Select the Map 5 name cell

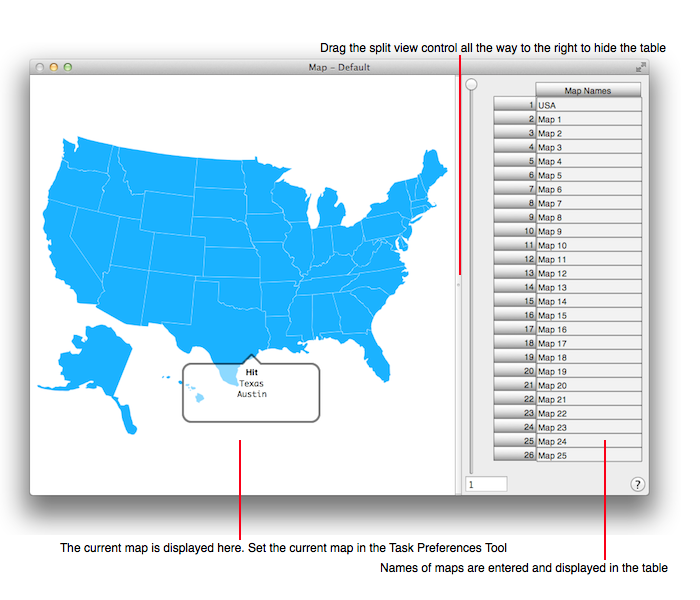pyautogui.click(x=588, y=175)
